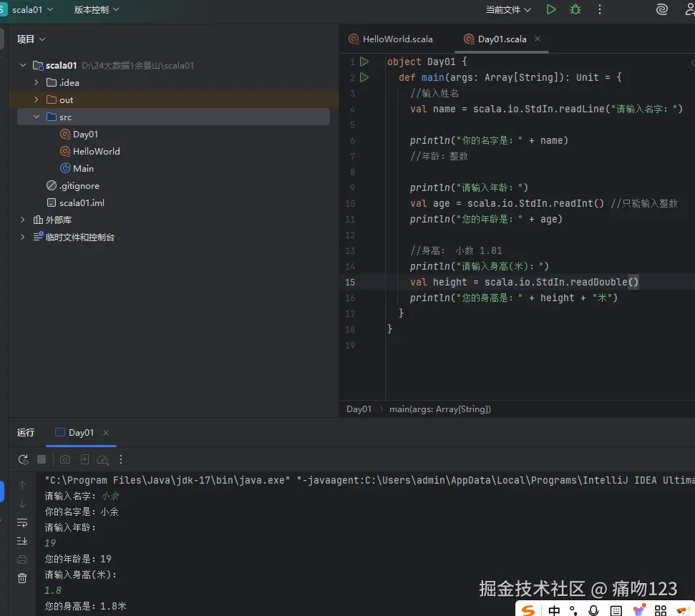This screenshot has width=695, height=616.
Task: Close the Day01.scala editor tab
Action: (x=538, y=39)
